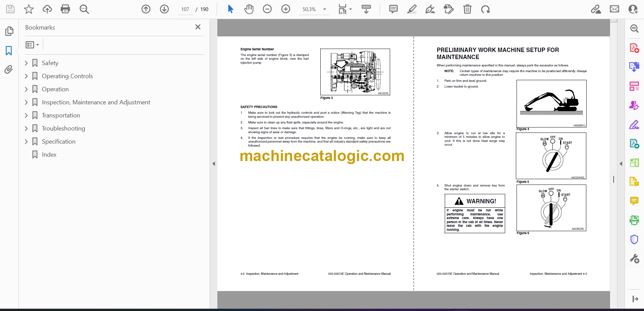Add a sticky note comment
The image size is (644, 311).
pyautogui.click(x=393, y=9)
